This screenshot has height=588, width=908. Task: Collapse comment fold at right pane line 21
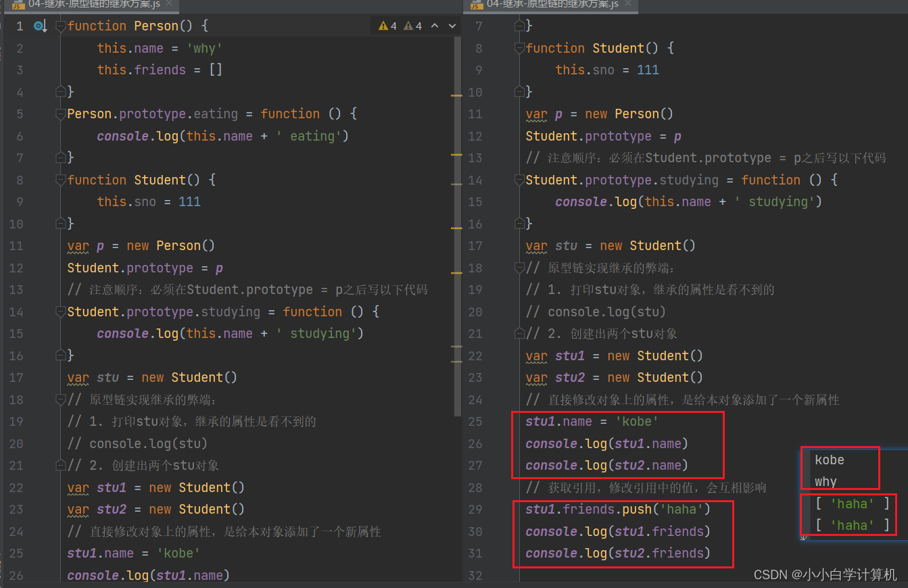coord(519,334)
